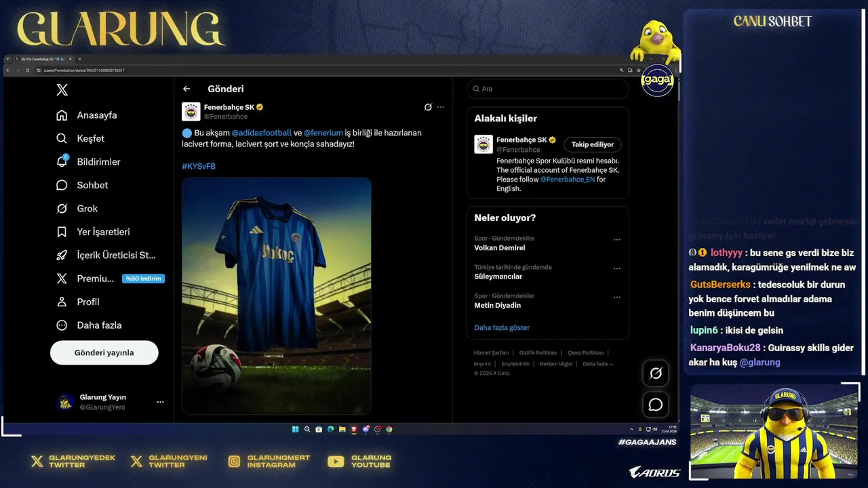Open a new browser tab
This screenshot has height=488, width=868.
pos(79,59)
